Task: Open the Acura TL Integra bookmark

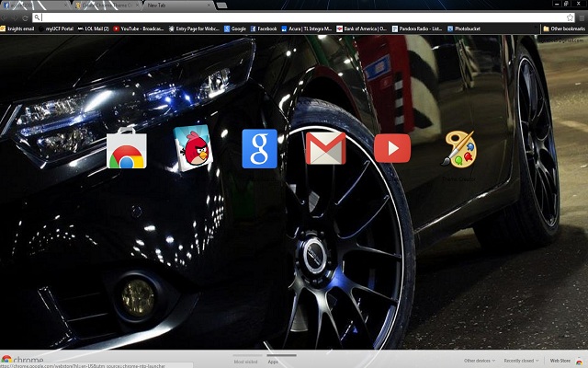Action: tap(307, 29)
